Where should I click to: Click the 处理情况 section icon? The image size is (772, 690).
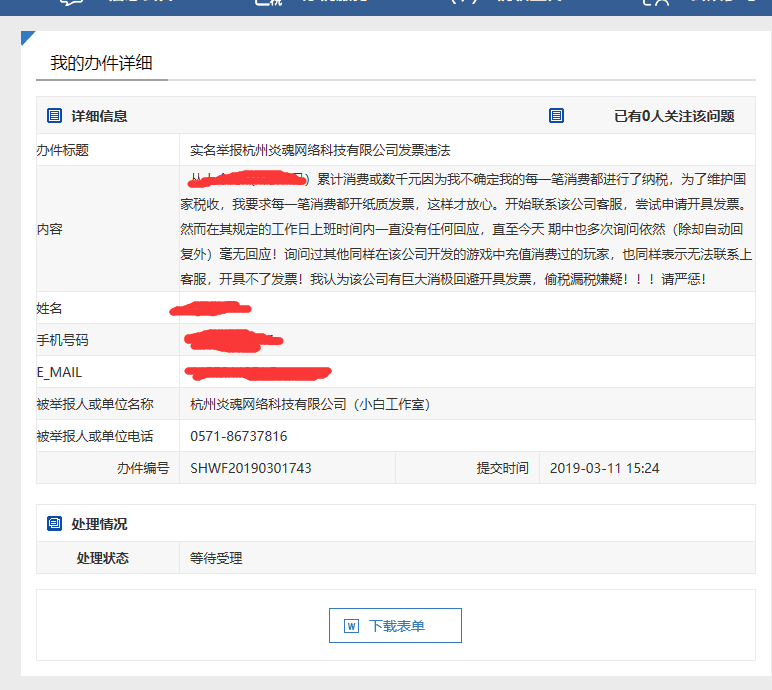point(54,524)
